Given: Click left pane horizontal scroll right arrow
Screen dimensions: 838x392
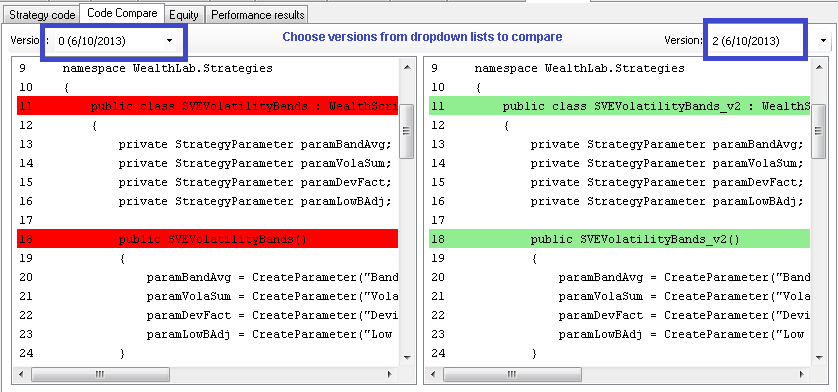Looking at the screenshot, I should 390,374.
